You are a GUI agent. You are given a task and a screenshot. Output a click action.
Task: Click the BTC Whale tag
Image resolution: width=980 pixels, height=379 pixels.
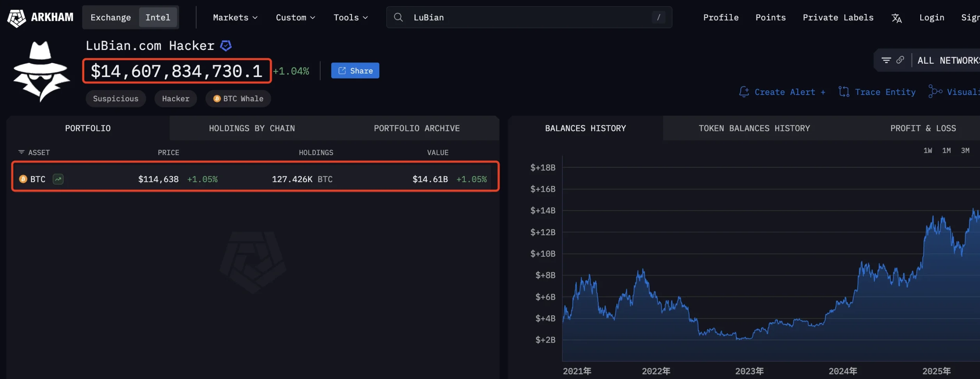click(238, 98)
